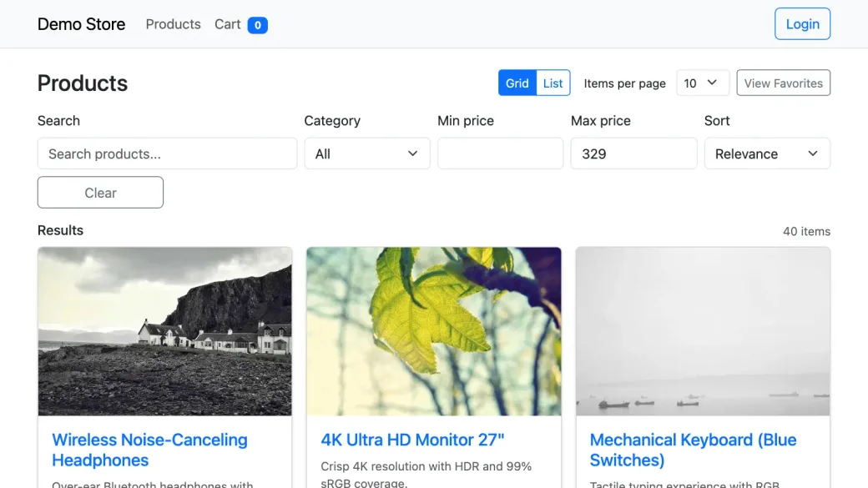Screen dimensions: 868x488
Task: Click the '40 items' results count
Action: click(806, 231)
